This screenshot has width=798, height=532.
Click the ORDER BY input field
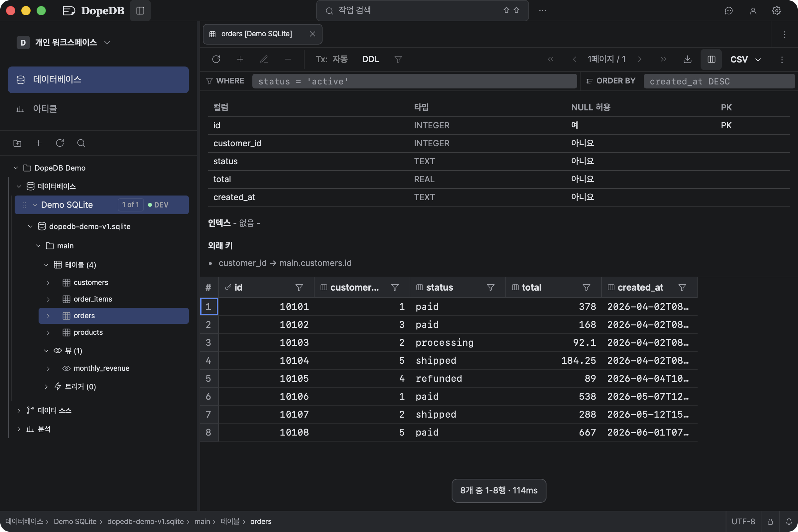tap(719, 81)
